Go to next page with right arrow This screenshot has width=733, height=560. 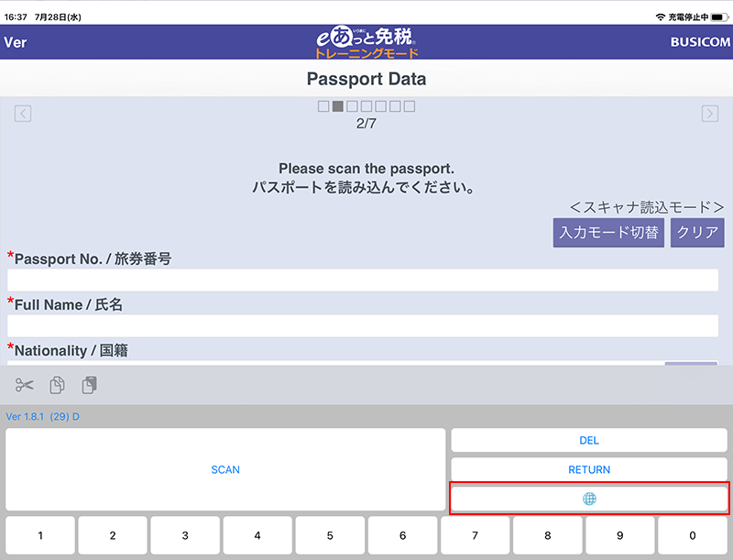click(709, 114)
